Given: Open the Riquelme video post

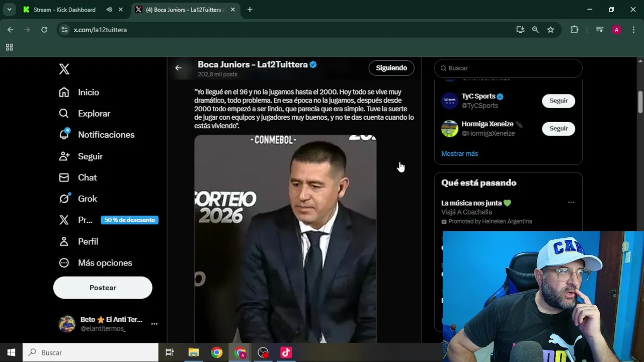Looking at the screenshot, I should [285, 239].
